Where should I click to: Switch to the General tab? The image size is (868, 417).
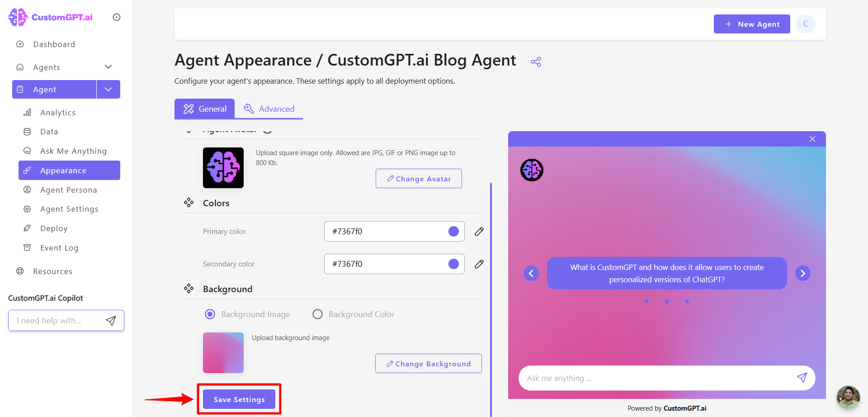pos(204,109)
